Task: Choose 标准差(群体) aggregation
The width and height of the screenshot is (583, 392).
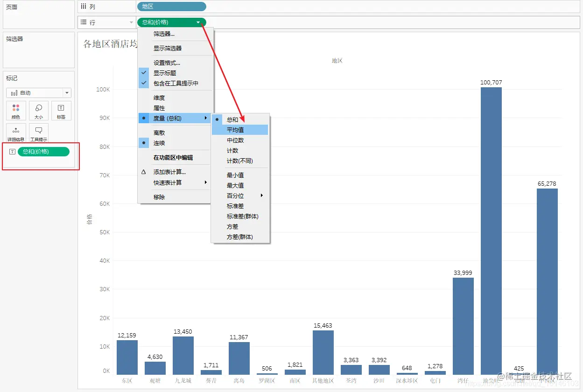Action: tap(240, 216)
